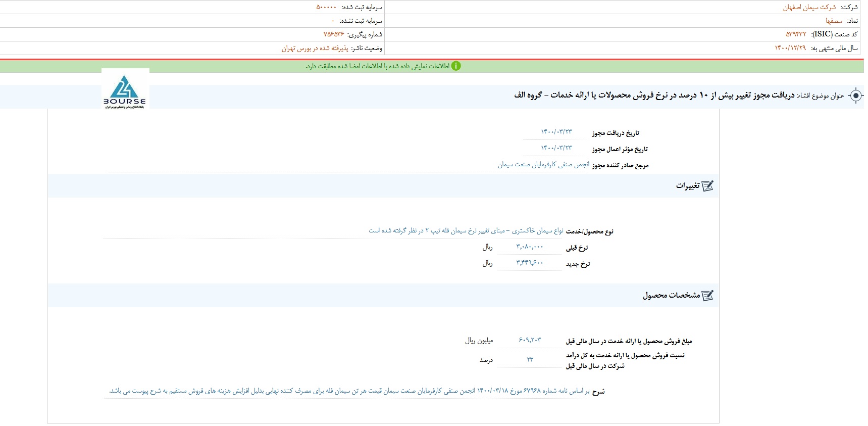The image size is (868, 426).
Task: Click the edit icon beside مشخصات محصول
Action: tap(707, 296)
